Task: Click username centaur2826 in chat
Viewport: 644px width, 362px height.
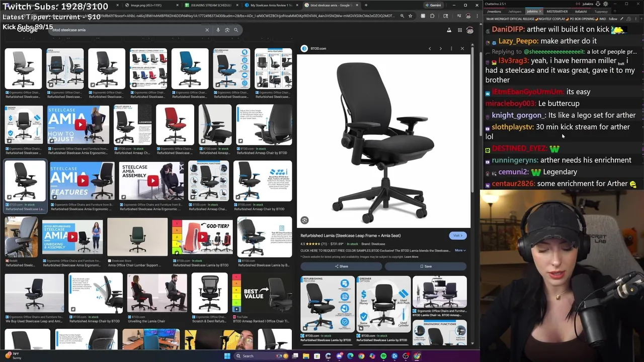Action: [513, 184]
